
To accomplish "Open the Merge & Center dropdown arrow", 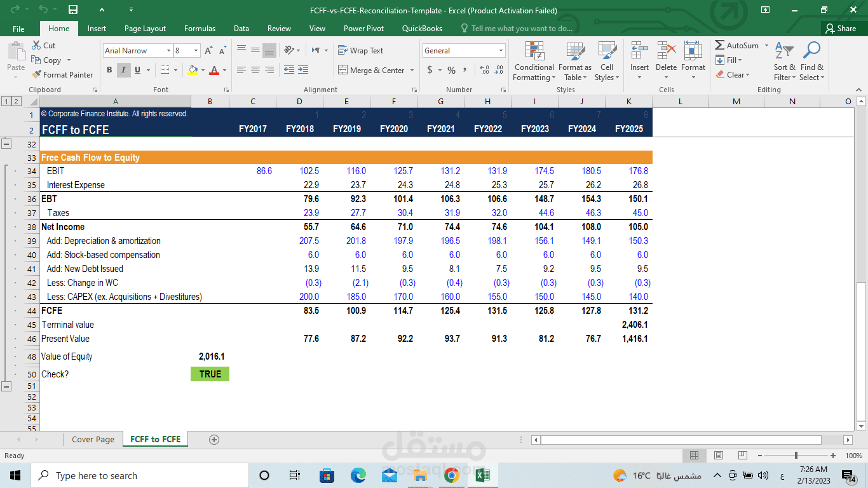I will pos(412,71).
